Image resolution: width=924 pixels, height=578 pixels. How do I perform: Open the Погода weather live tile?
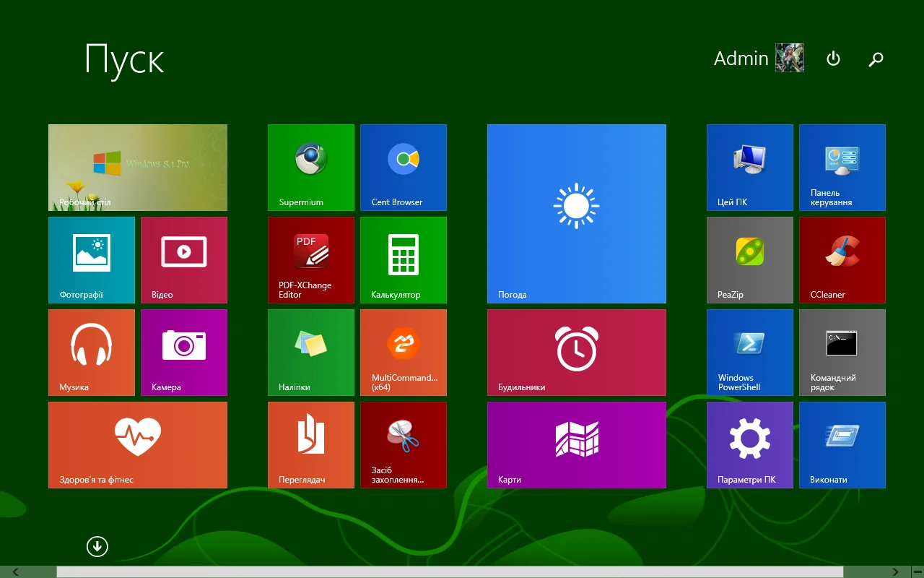point(576,213)
